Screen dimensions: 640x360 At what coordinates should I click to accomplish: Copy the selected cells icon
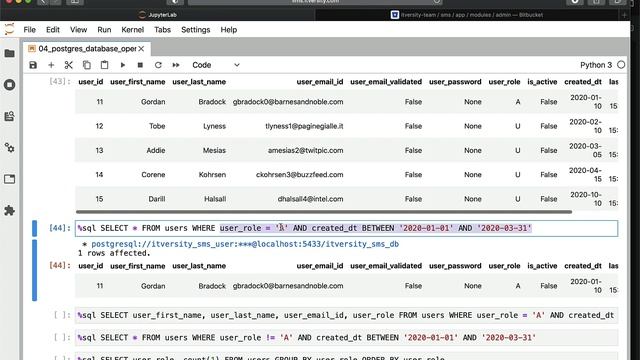point(87,65)
